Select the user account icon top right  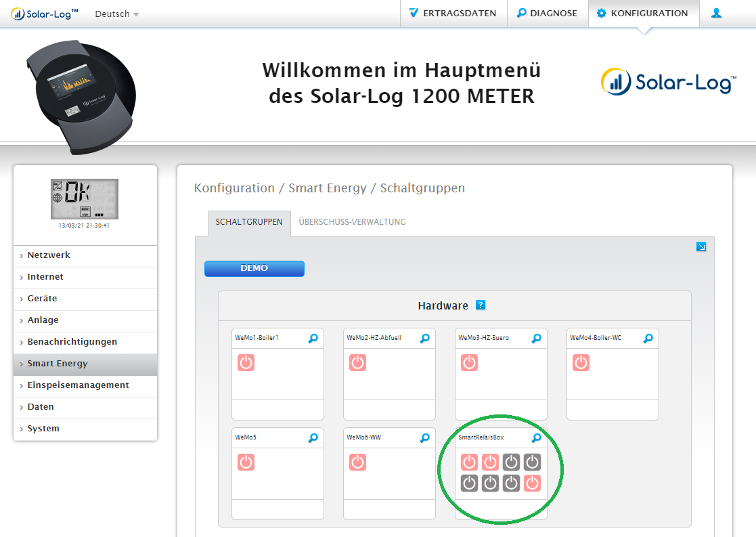[x=716, y=12]
